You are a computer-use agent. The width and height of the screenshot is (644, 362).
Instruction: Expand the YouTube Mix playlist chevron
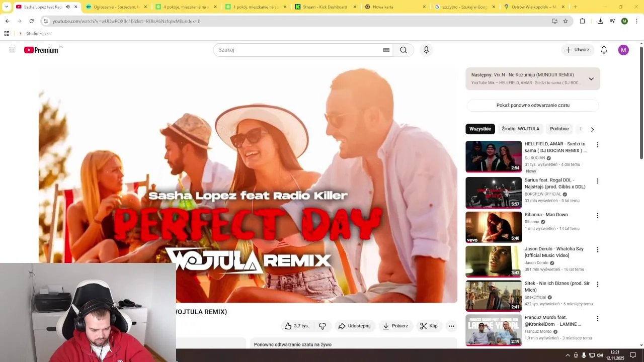(591, 79)
